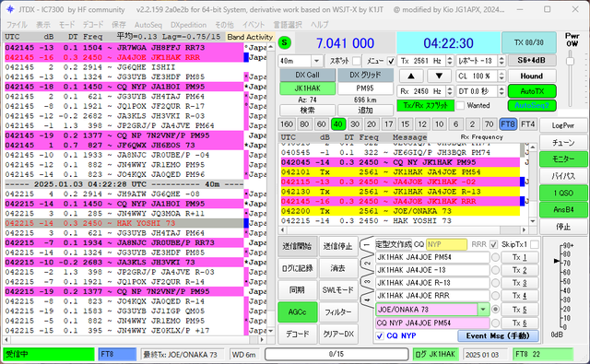Click the Tx 3 message button
The height and width of the screenshot is (364, 590).
click(x=519, y=283)
